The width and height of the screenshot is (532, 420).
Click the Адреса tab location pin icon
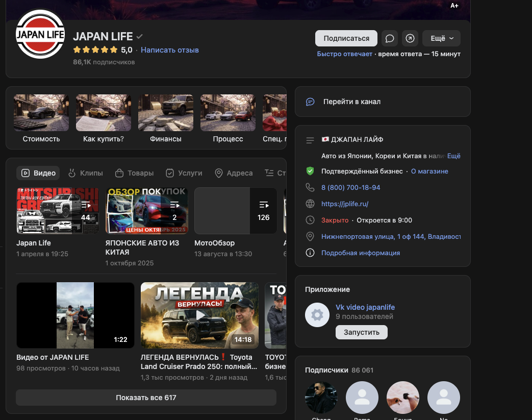[x=219, y=173]
